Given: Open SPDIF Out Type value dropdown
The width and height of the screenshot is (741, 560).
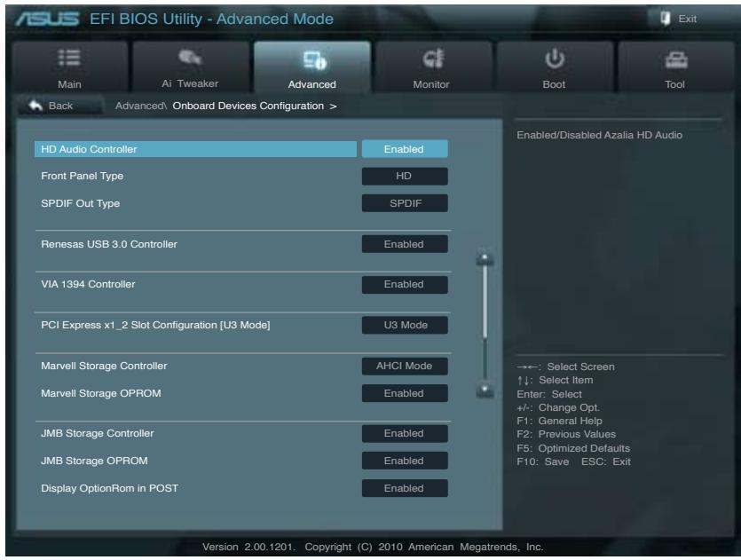Looking at the screenshot, I should [405, 203].
